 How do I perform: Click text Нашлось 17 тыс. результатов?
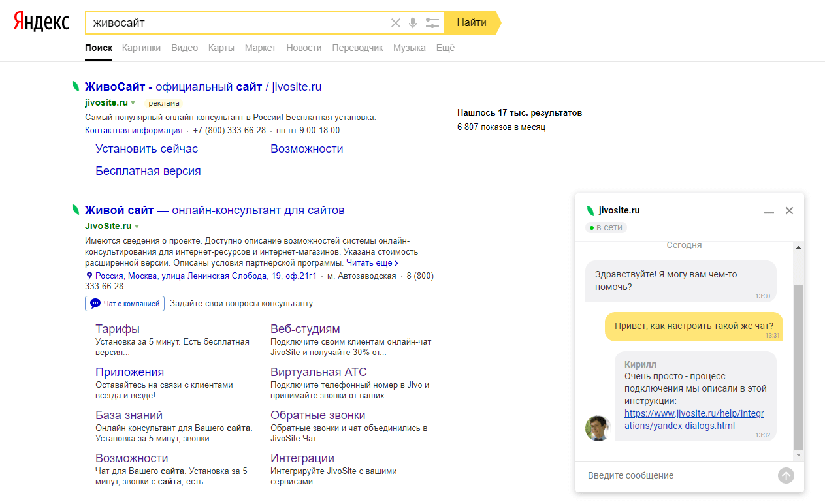click(520, 113)
